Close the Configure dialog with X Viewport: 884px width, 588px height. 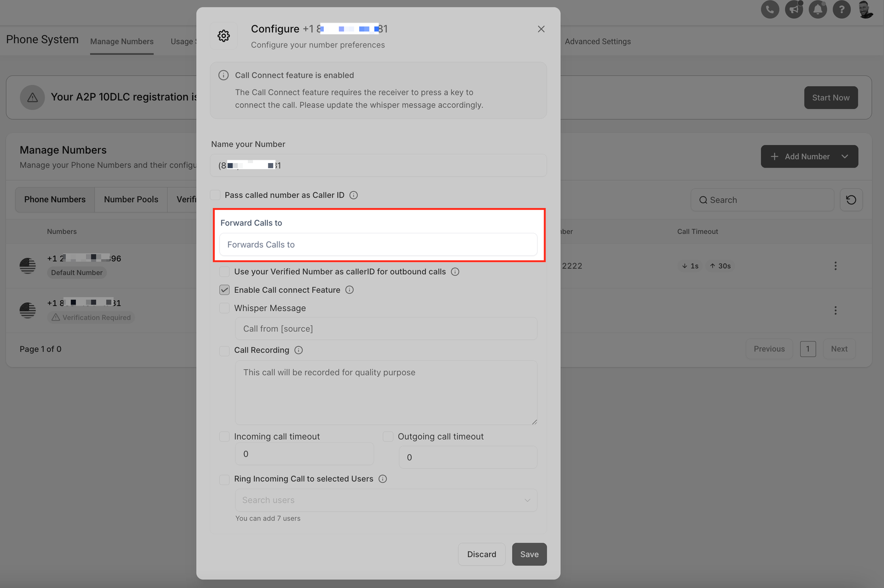pos(541,29)
